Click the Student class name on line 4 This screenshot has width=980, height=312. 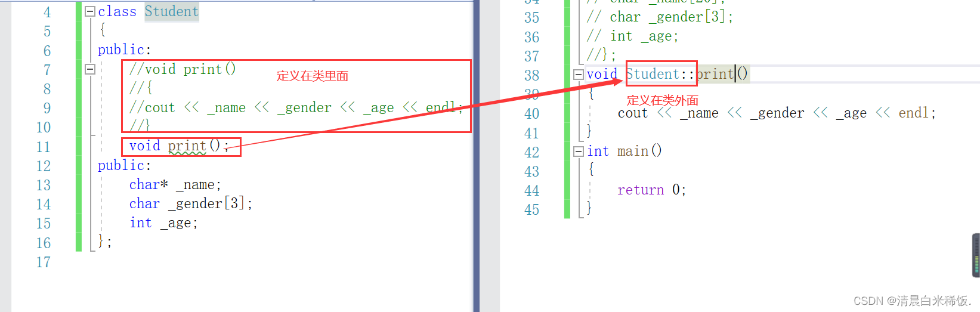(x=171, y=11)
